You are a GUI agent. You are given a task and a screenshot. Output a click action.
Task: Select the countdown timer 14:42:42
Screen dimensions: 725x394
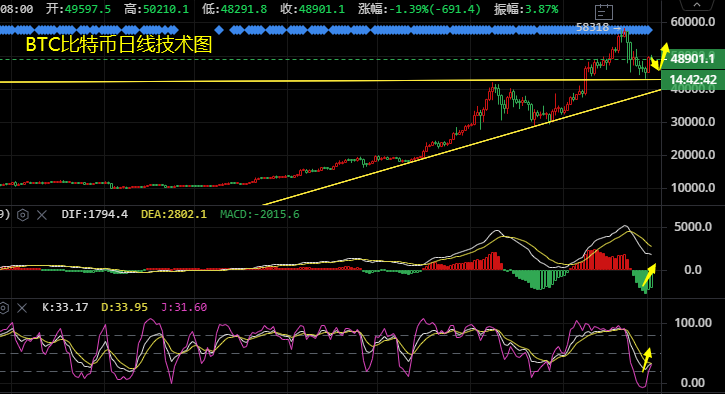point(693,80)
